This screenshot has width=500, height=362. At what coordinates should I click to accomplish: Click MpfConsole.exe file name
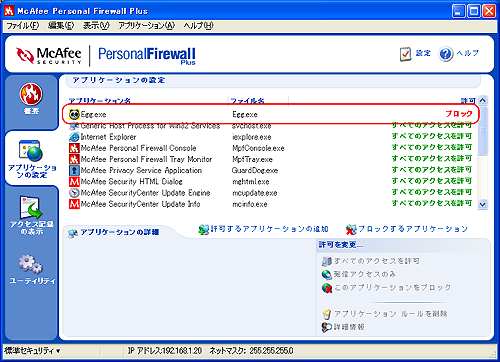[x=258, y=148]
